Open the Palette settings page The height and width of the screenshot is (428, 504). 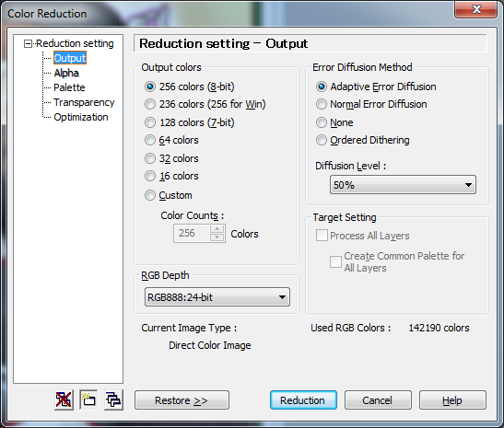pos(69,87)
